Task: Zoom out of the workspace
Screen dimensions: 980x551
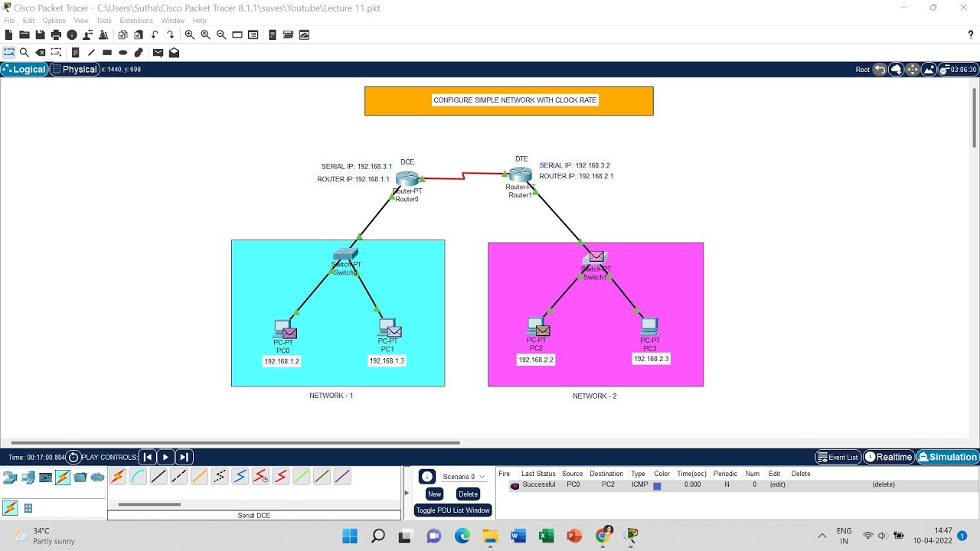Action: pyautogui.click(x=221, y=34)
